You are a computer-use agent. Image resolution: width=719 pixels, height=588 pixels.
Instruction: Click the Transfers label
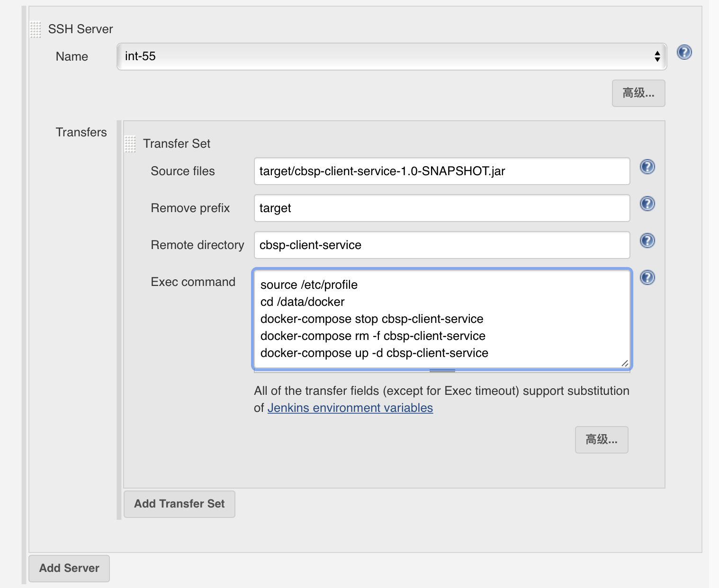pos(81,132)
